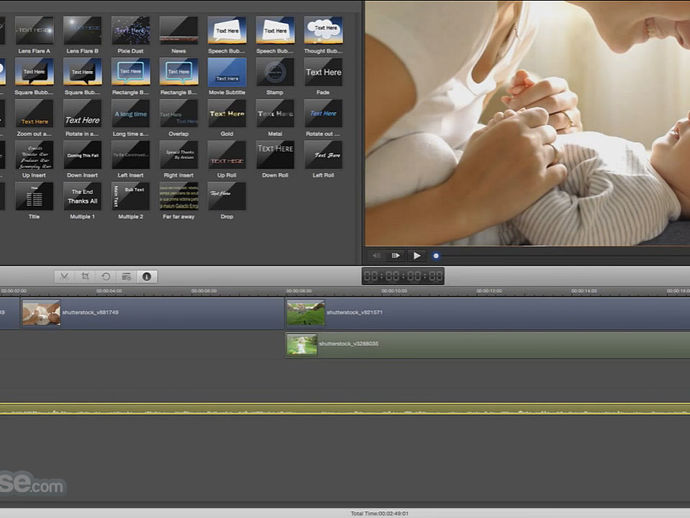The width and height of the screenshot is (690, 518).
Task: Click the 00:00:10:00 mark on timeline ruler
Action: pyautogui.click(x=394, y=291)
